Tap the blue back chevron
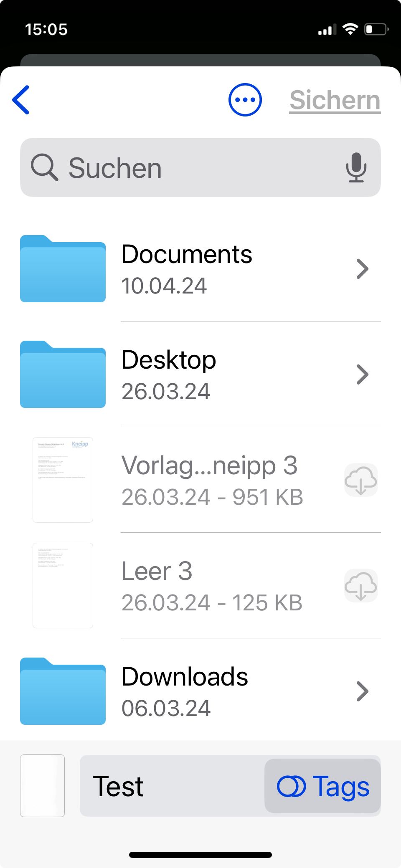The image size is (401, 868). [21, 100]
